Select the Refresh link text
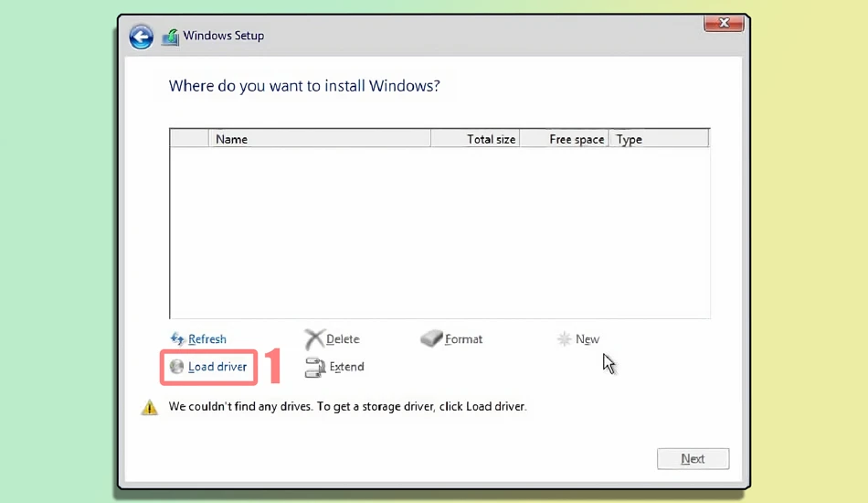Image resolution: width=868 pixels, height=503 pixels. (207, 339)
